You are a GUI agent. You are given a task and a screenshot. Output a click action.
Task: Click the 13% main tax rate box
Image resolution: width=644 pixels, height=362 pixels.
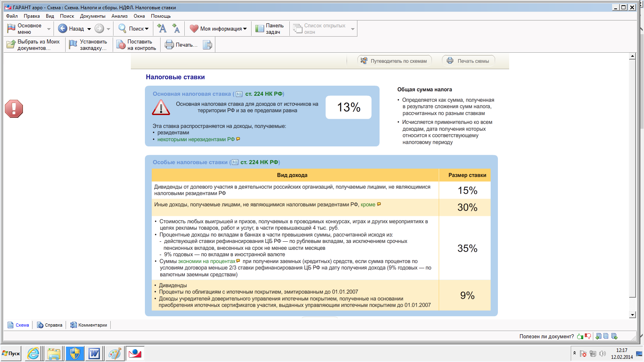pyautogui.click(x=349, y=107)
